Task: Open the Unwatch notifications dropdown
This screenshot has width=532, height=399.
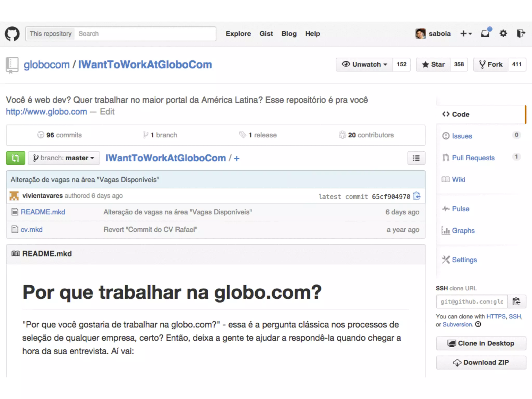Action: [364, 64]
